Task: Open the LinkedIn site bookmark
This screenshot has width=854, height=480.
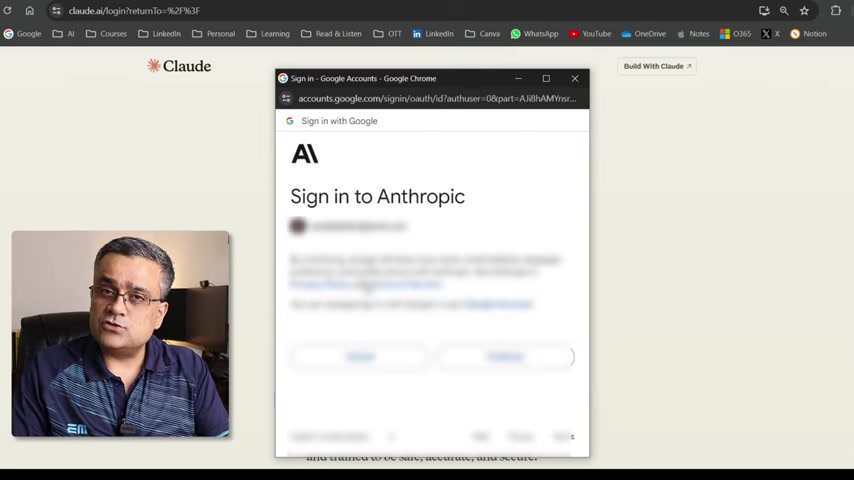Action: [433, 34]
